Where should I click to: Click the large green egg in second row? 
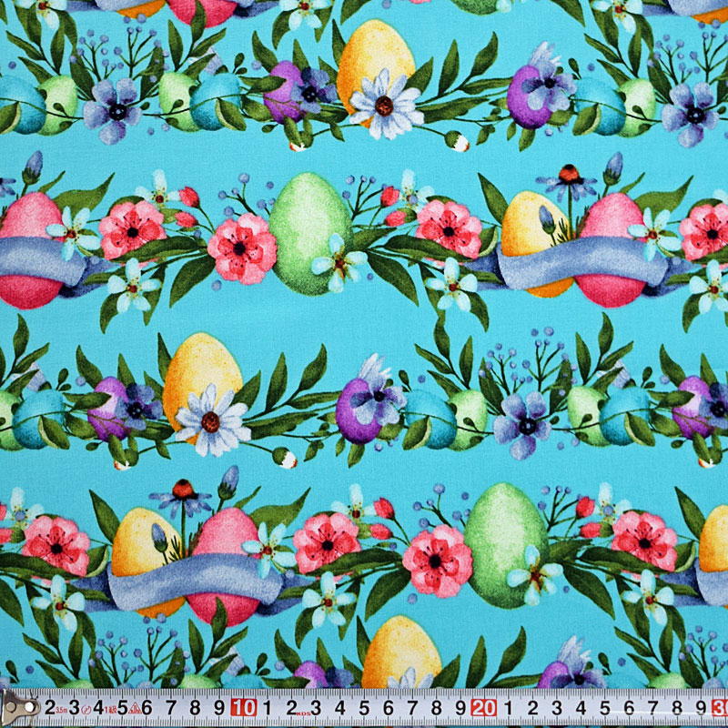point(309,232)
